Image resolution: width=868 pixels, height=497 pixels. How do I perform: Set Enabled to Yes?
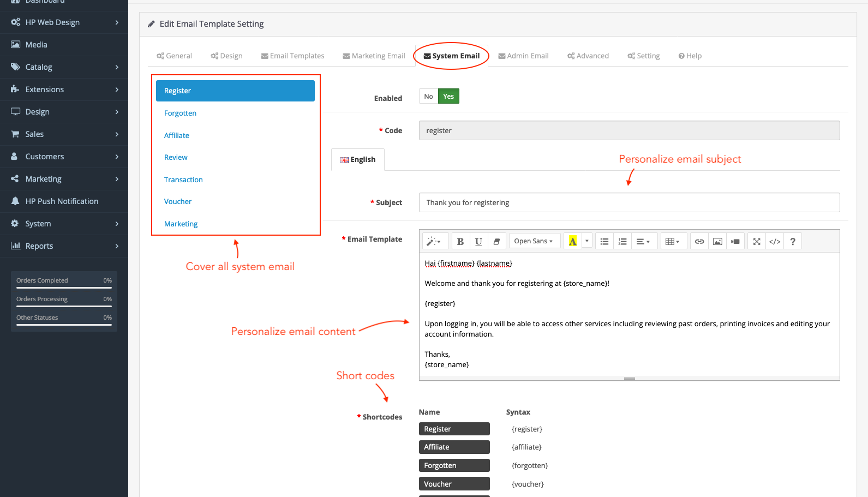[x=448, y=97]
